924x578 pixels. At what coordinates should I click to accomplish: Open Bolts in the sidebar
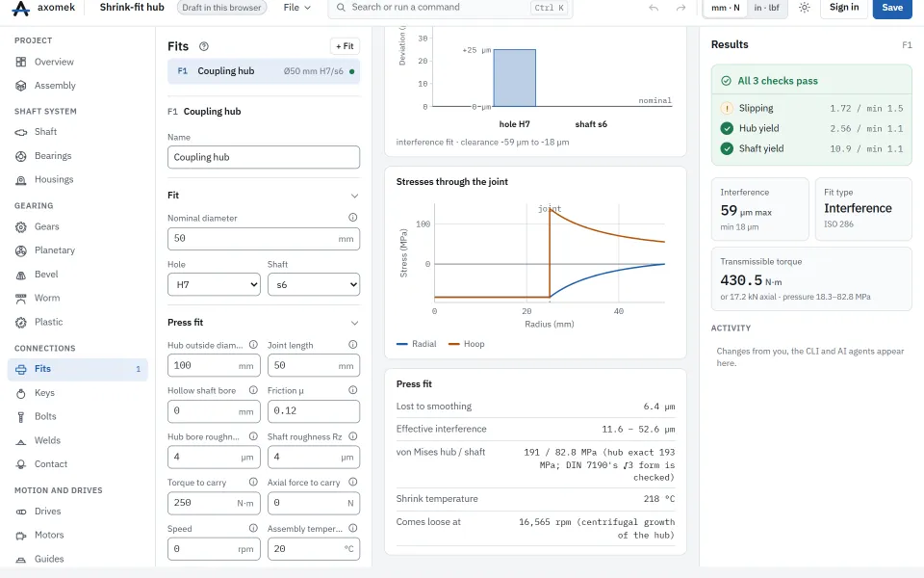[x=78, y=416]
